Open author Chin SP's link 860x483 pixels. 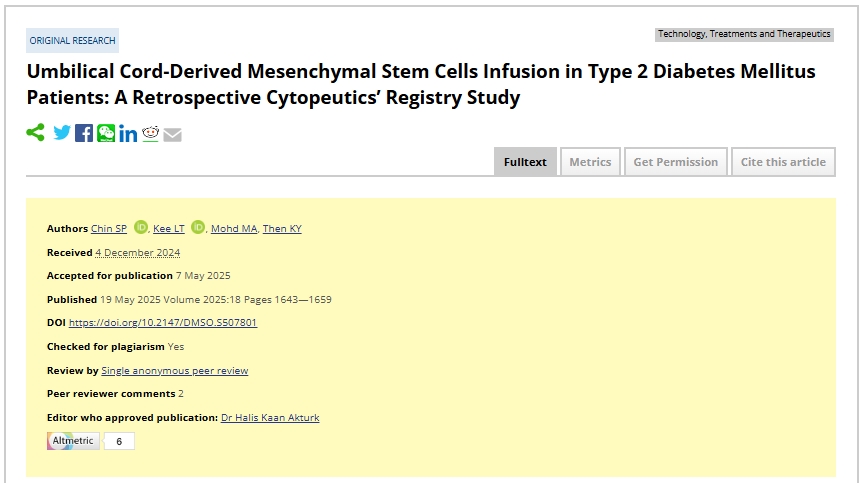coord(109,229)
